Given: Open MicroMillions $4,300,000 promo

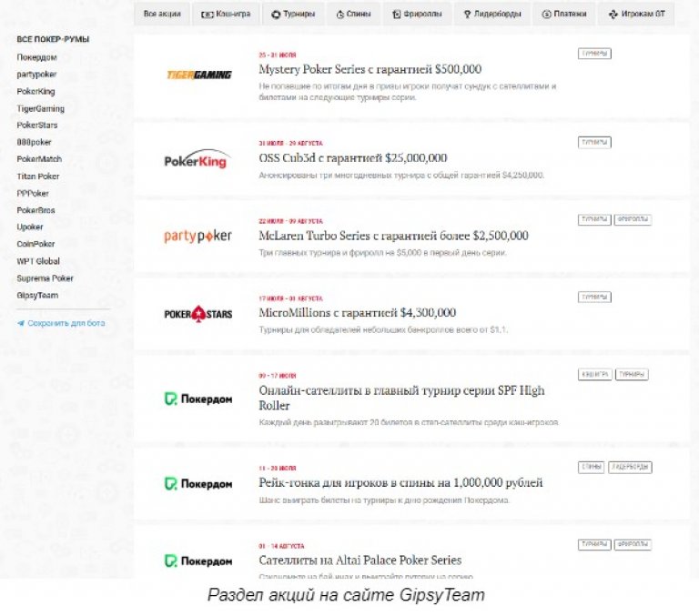Looking at the screenshot, I should coord(357,312).
